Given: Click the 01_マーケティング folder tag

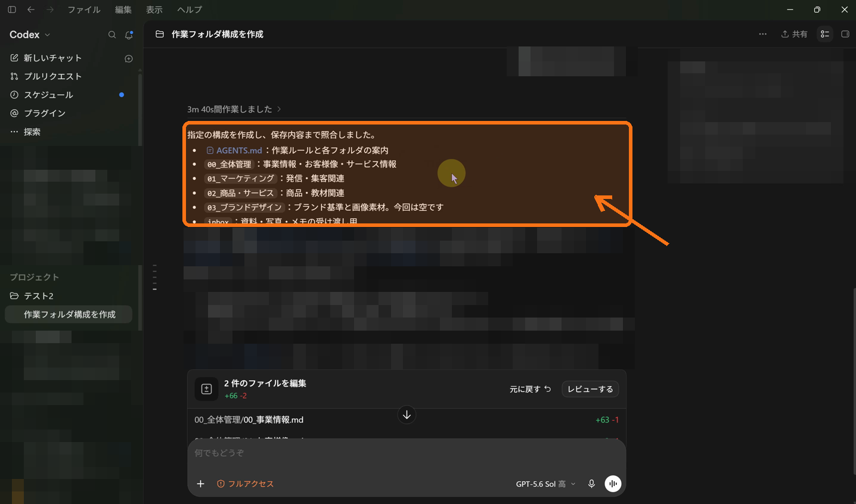Looking at the screenshot, I should (x=241, y=179).
